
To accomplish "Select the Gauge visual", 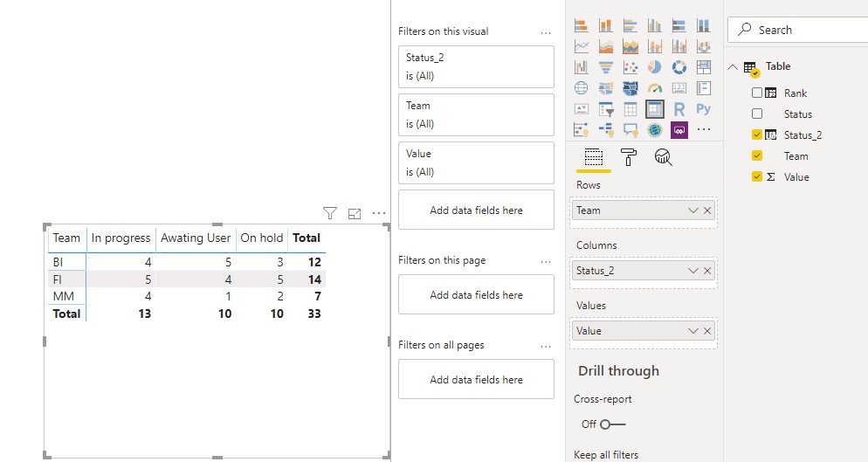I will point(654,88).
